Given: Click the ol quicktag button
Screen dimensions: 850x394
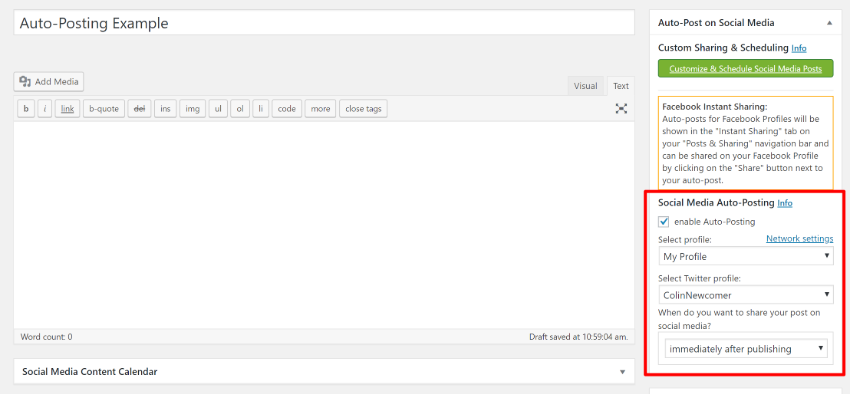Looking at the screenshot, I should (x=240, y=109).
